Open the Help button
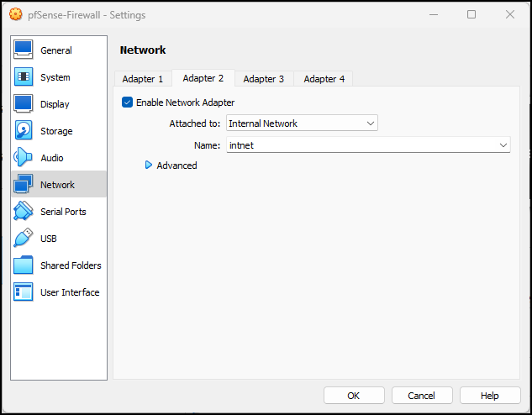 coord(490,396)
